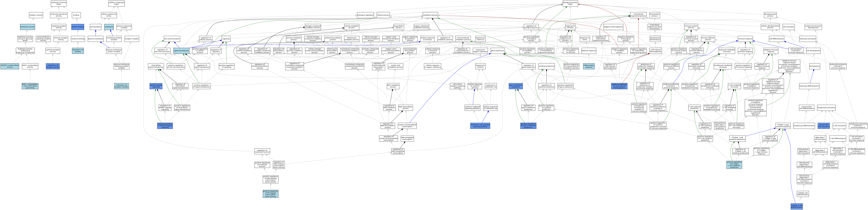Image resolution: width=868 pixels, height=210 pixels.
Task: Click the 'multicellular organismal process' node
Action: (638, 15)
